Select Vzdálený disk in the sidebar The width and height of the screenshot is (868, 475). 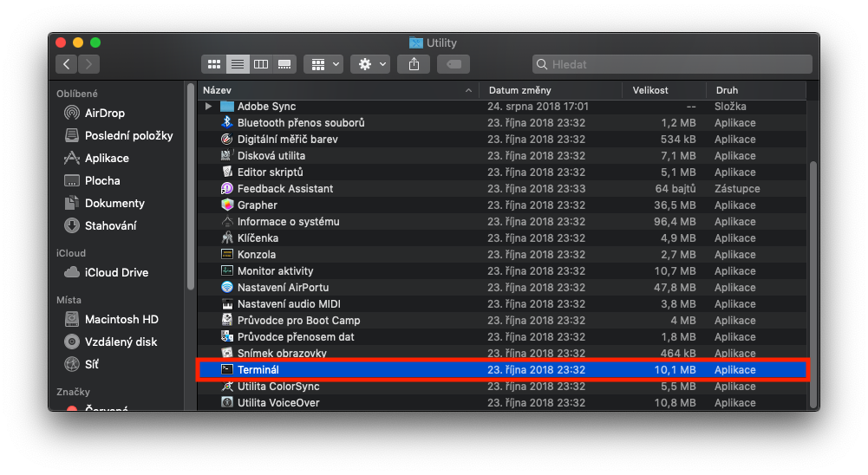coord(111,342)
